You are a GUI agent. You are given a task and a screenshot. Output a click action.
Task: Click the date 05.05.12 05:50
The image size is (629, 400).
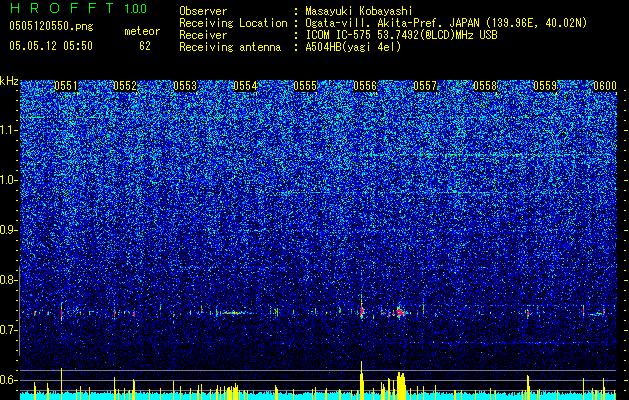[x=51, y=46]
